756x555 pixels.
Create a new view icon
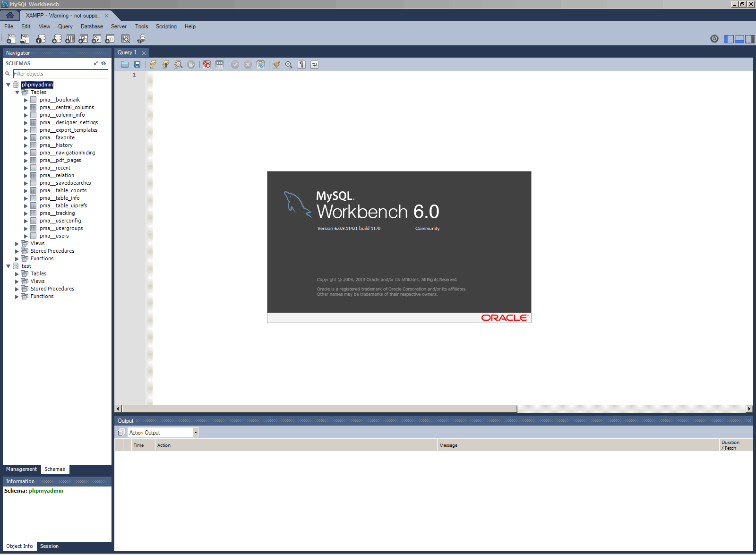tap(83, 39)
